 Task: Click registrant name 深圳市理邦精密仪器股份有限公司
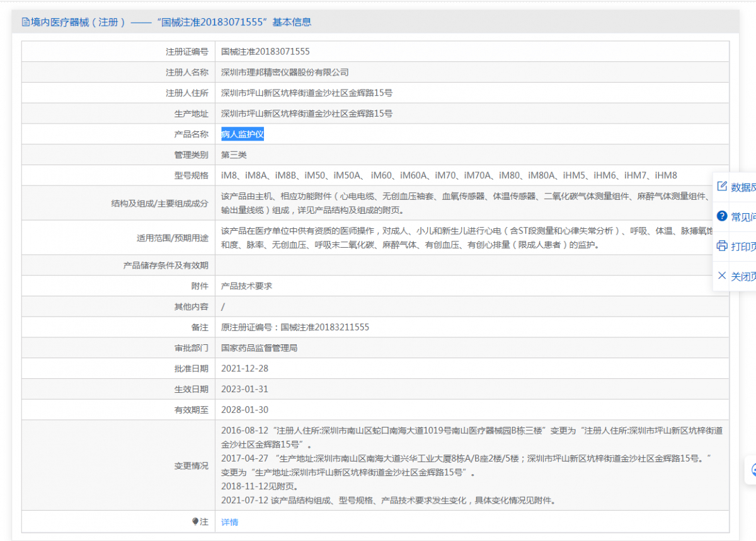click(x=285, y=73)
